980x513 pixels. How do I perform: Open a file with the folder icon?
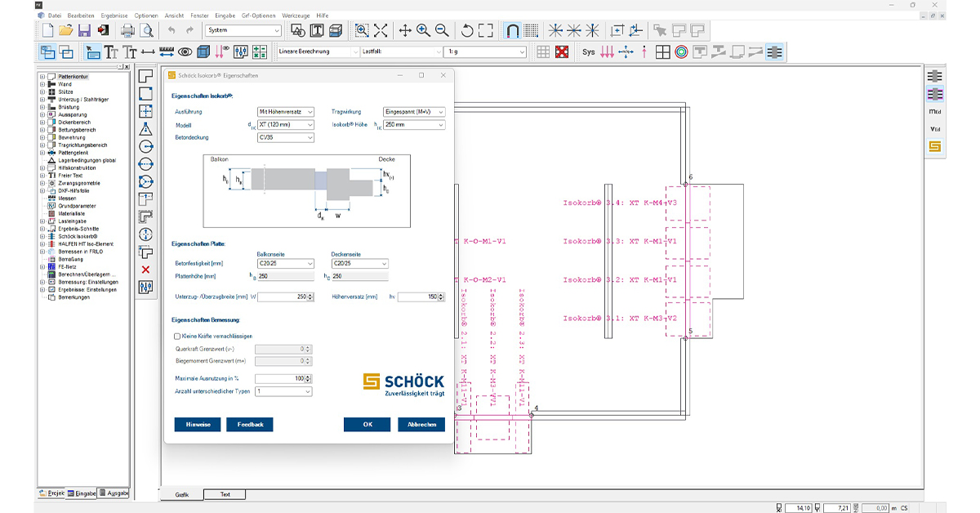[66, 31]
